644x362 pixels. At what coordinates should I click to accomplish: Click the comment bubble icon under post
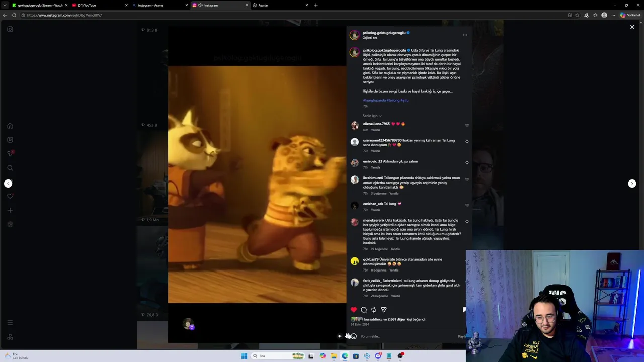pyautogui.click(x=364, y=310)
